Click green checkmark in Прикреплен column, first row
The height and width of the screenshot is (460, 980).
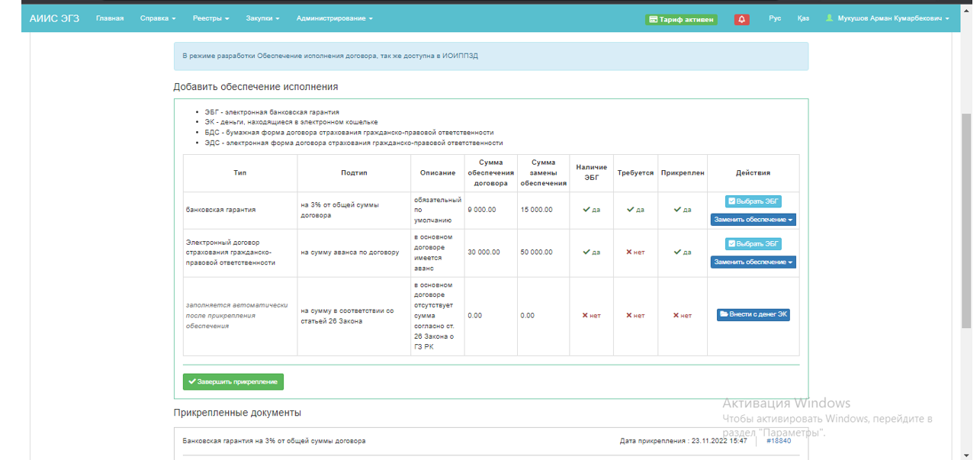point(677,209)
